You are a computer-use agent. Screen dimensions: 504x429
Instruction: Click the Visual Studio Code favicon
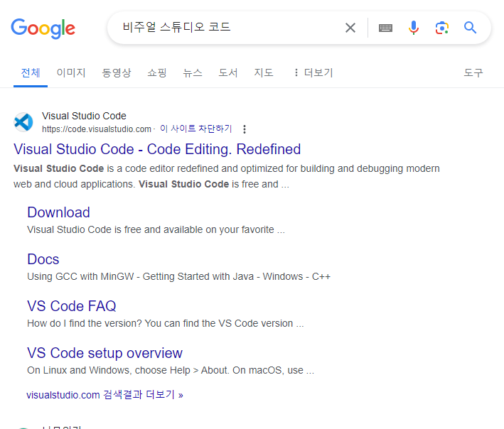pos(23,122)
